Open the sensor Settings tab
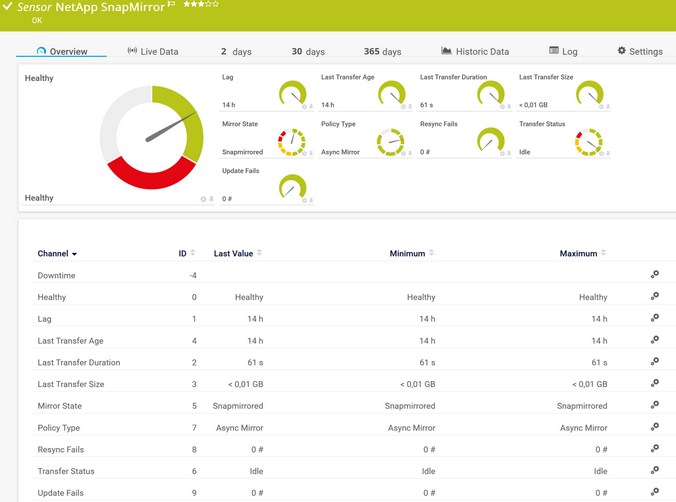This screenshot has width=676, height=502. pos(639,51)
